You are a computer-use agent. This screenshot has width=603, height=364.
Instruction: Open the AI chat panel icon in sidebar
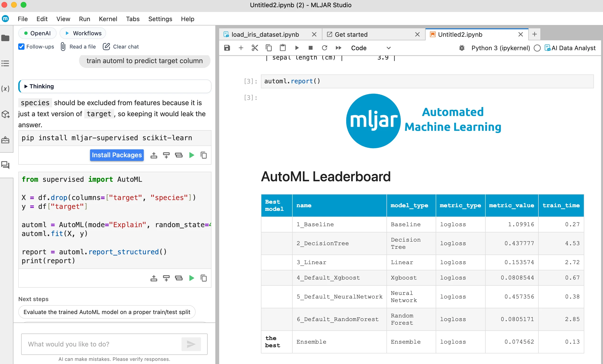point(5,165)
